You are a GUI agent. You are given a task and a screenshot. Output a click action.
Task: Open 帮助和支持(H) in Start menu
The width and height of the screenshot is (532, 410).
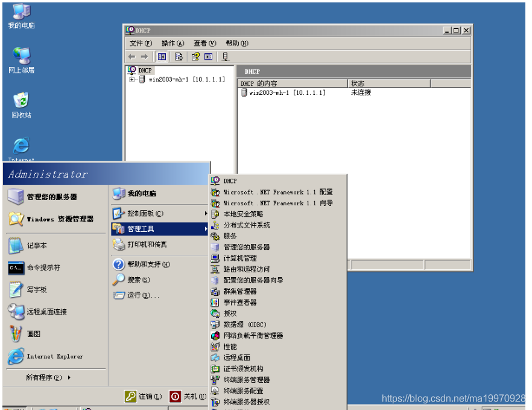click(159, 264)
